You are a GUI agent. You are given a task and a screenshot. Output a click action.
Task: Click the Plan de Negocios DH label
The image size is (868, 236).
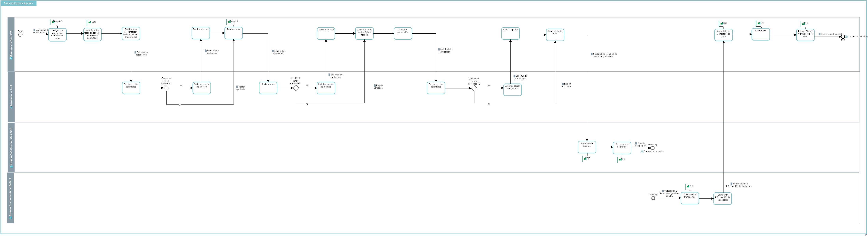[640, 145]
